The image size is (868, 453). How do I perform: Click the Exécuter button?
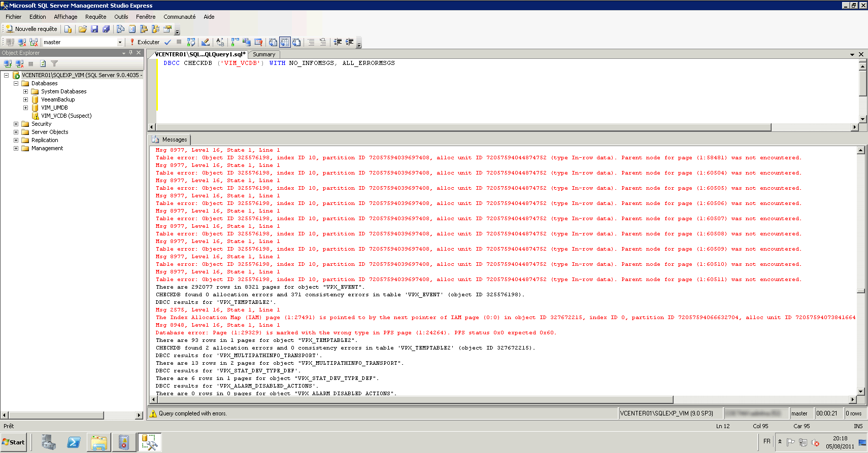(x=145, y=42)
